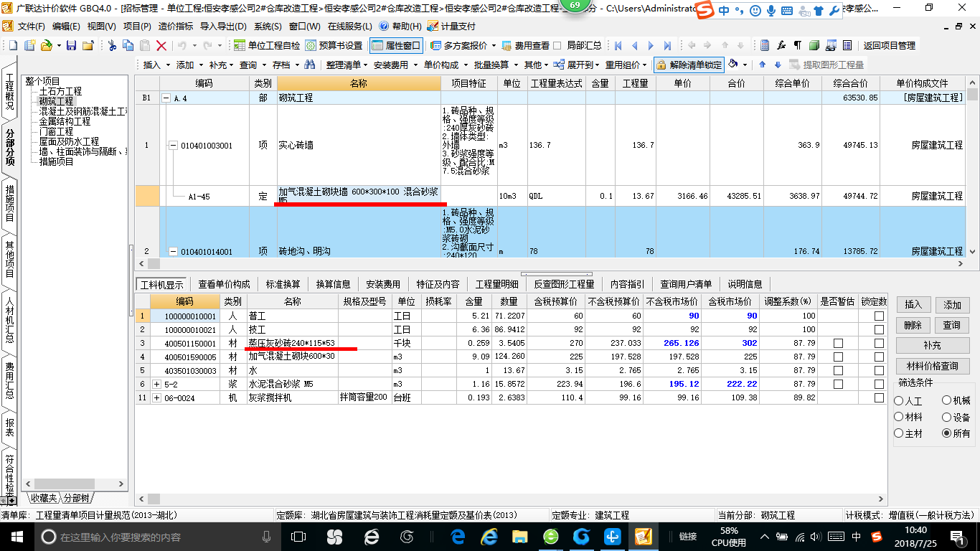Check 是否暂估 box for 水 row
The width and height of the screenshot is (980, 551).
838,370
